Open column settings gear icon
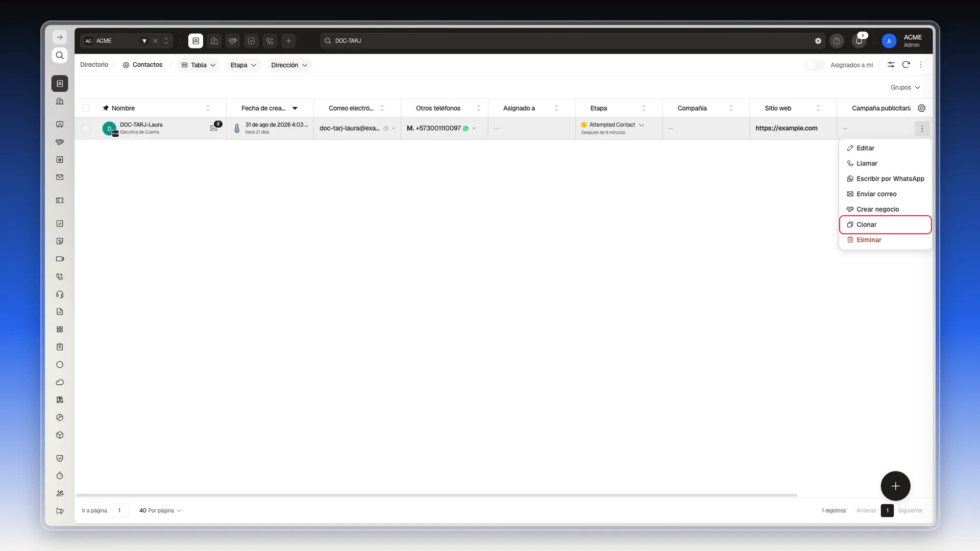The width and height of the screenshot is (980, 551). 921,108
